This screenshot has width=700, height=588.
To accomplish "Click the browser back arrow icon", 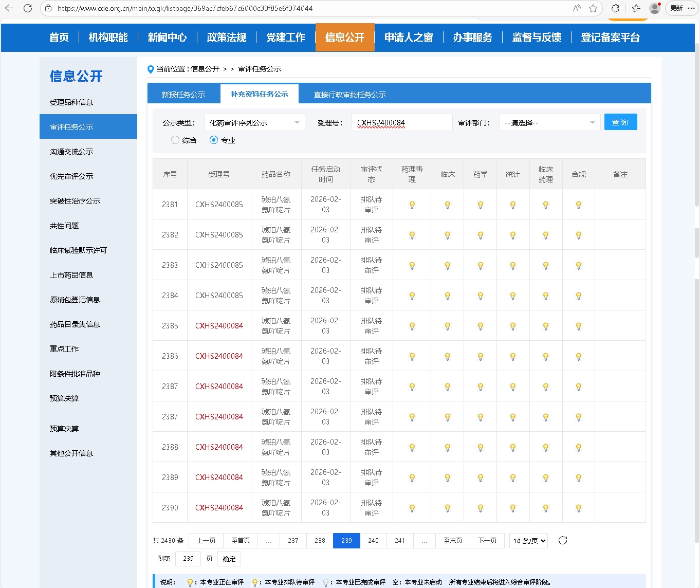I will coord(9,8).
